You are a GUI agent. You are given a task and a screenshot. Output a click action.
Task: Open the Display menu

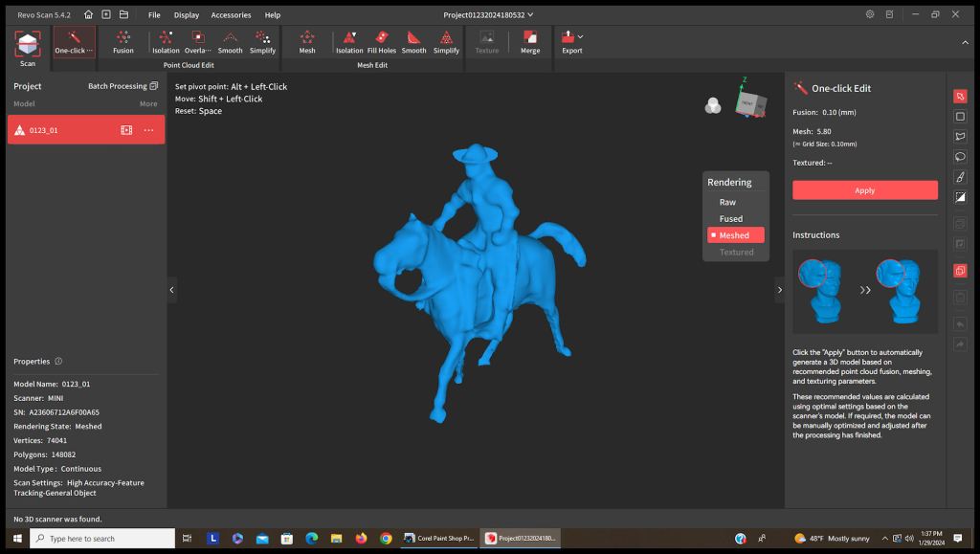pos(187,15)
